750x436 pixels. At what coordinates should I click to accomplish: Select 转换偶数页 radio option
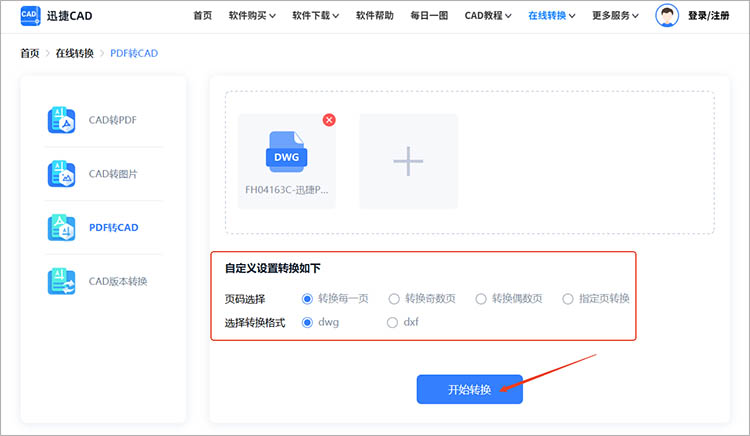[481, 299]
